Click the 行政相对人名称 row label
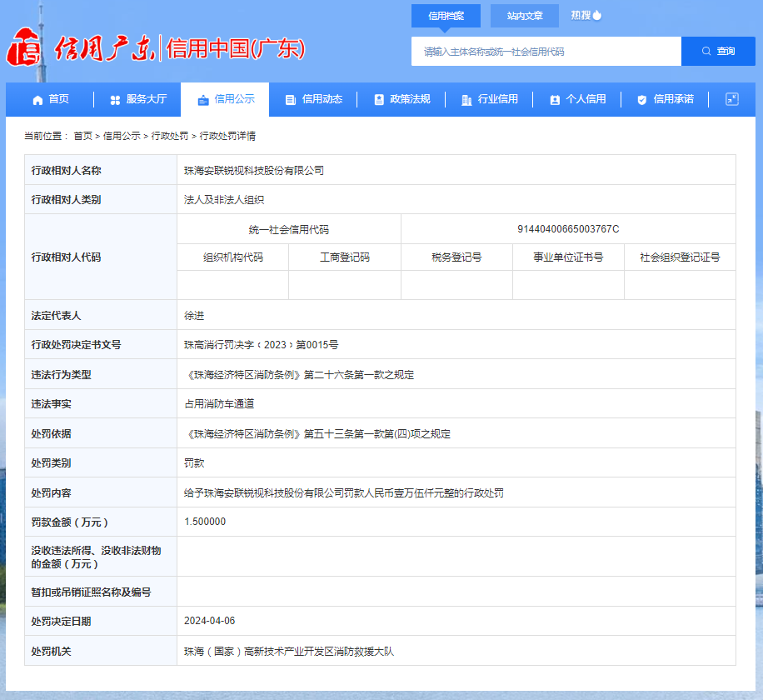The width and height of the screenshot is (763, 700). 66,170
